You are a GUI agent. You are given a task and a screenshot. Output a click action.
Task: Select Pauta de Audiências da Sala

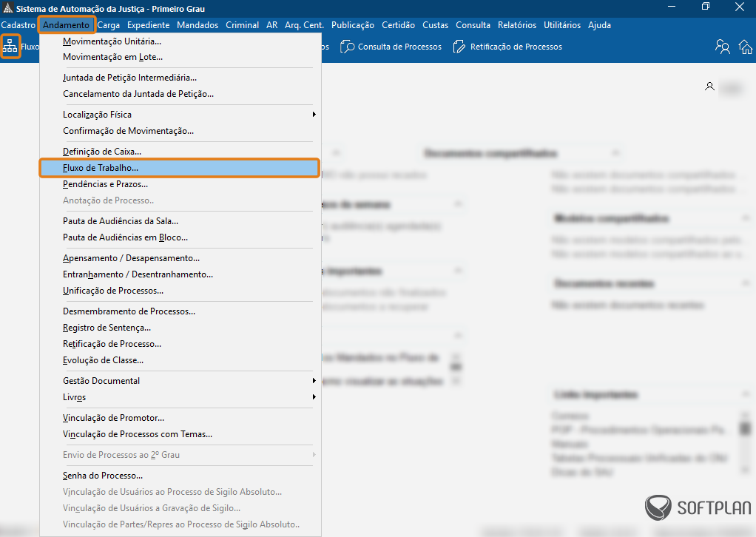(x=180, y=221)
